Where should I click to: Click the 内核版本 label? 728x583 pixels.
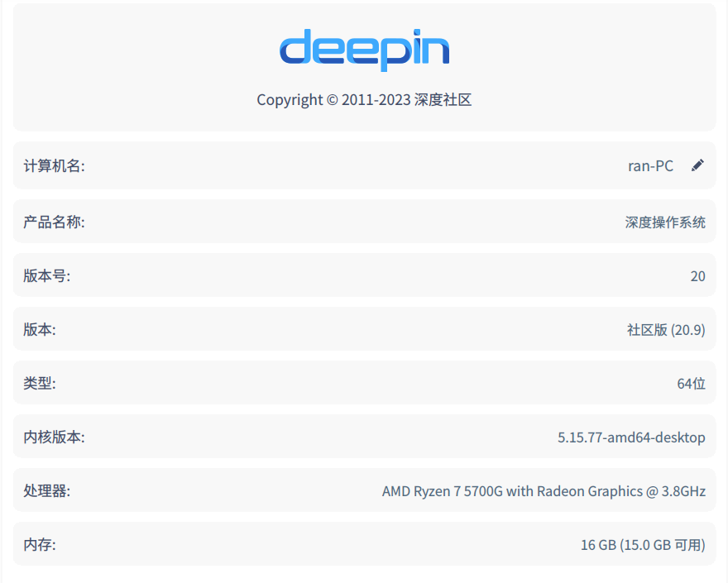[55, 437]
